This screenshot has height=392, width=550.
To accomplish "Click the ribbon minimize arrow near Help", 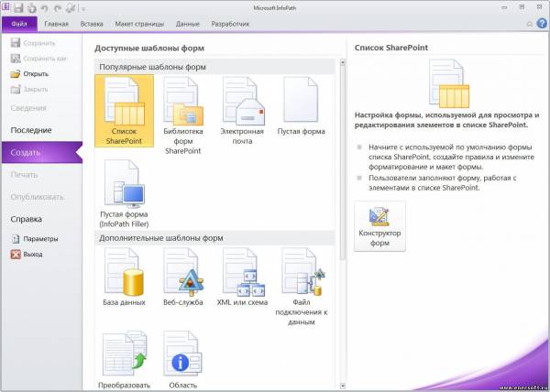I will 530,24.
